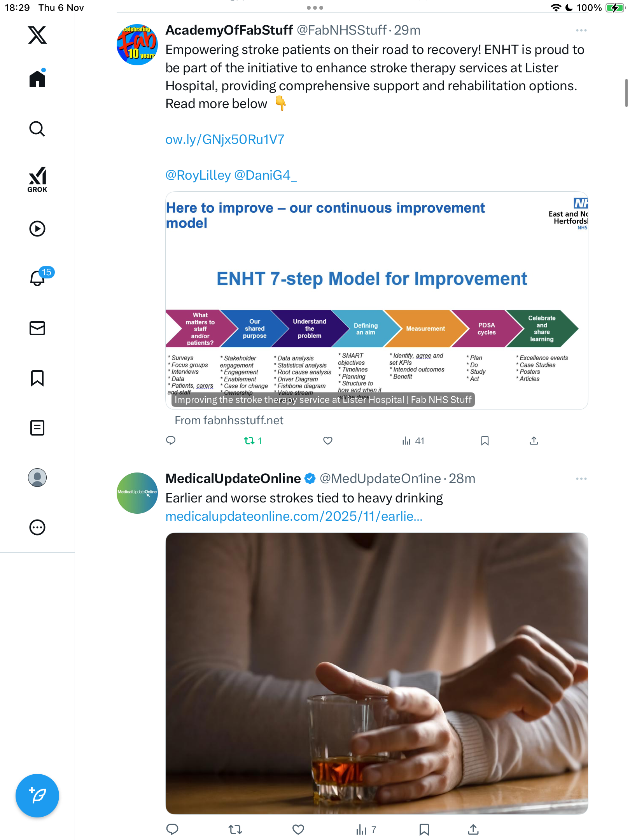Open the search page
630x840 pixels.
tap(37, 129)
